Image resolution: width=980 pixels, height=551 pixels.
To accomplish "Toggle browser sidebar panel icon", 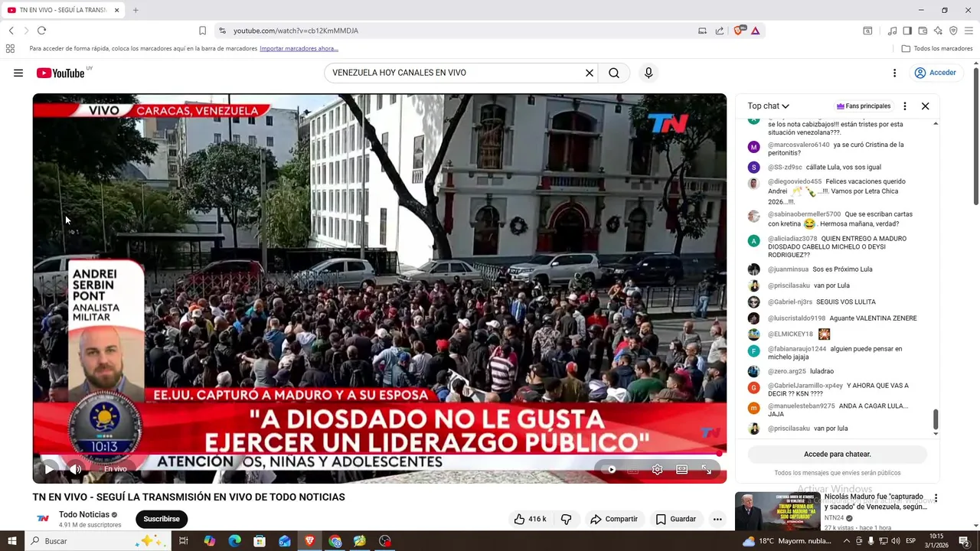I will click(x=907, y=31).
